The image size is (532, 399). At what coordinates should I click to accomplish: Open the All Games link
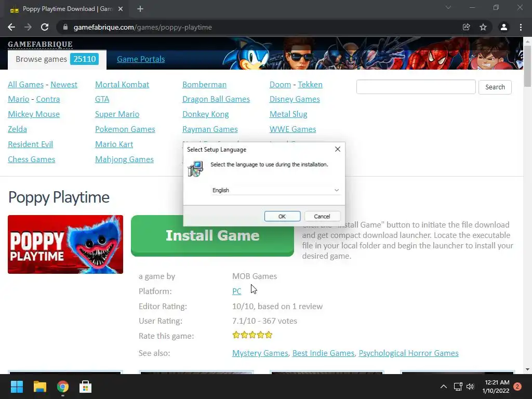(x=26, y=85)
